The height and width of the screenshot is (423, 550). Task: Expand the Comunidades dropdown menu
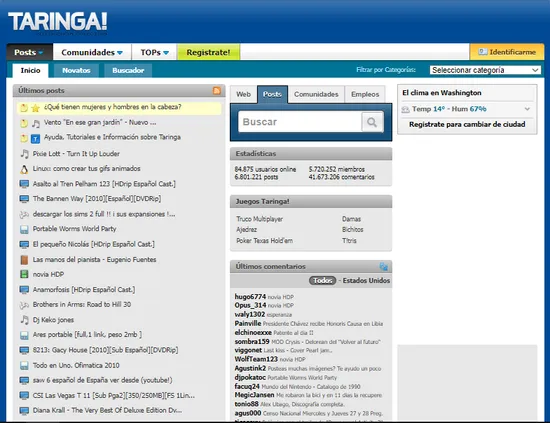(x=92, y=52)
